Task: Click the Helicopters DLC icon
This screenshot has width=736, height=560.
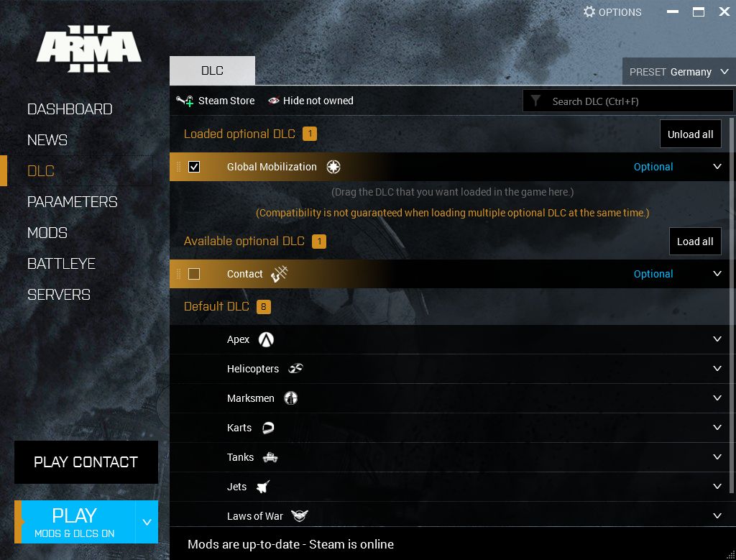Action: 295,369
